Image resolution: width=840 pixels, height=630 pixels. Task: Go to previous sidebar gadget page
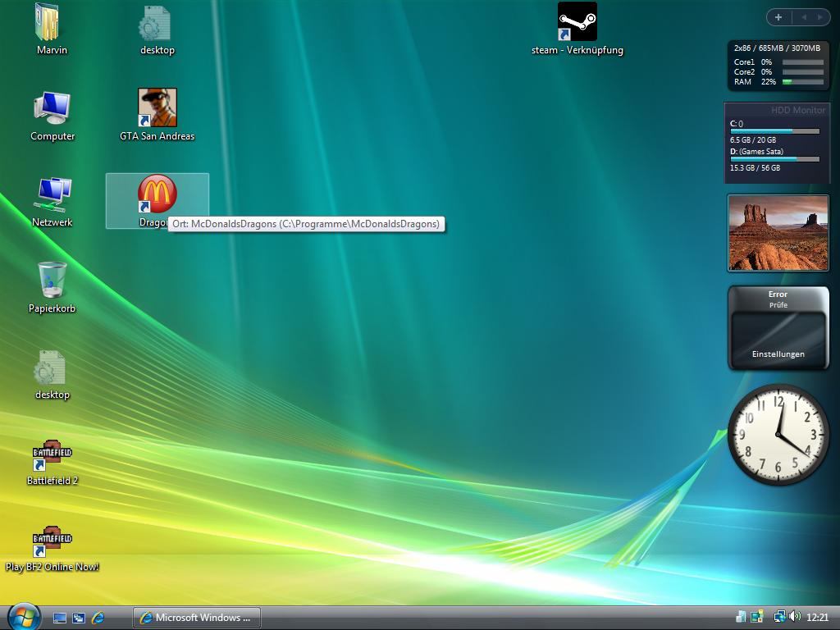coord(804,17)
